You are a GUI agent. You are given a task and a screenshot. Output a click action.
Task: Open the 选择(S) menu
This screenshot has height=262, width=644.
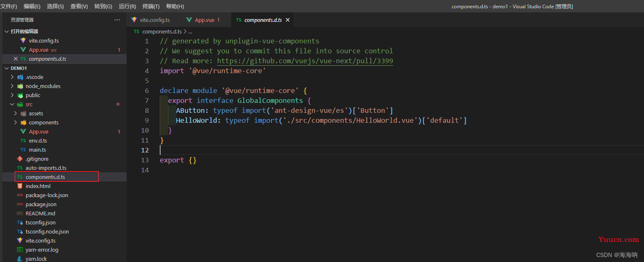coord(55,6)
